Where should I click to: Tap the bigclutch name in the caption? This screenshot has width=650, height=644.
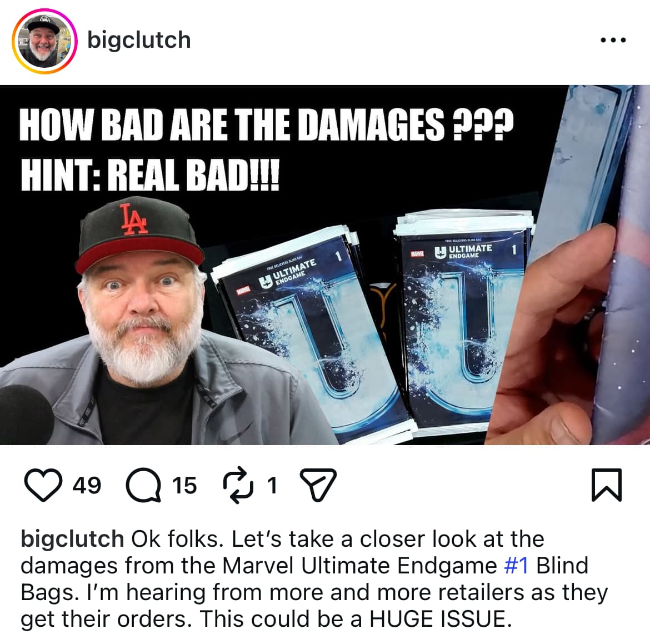point(73,540)
